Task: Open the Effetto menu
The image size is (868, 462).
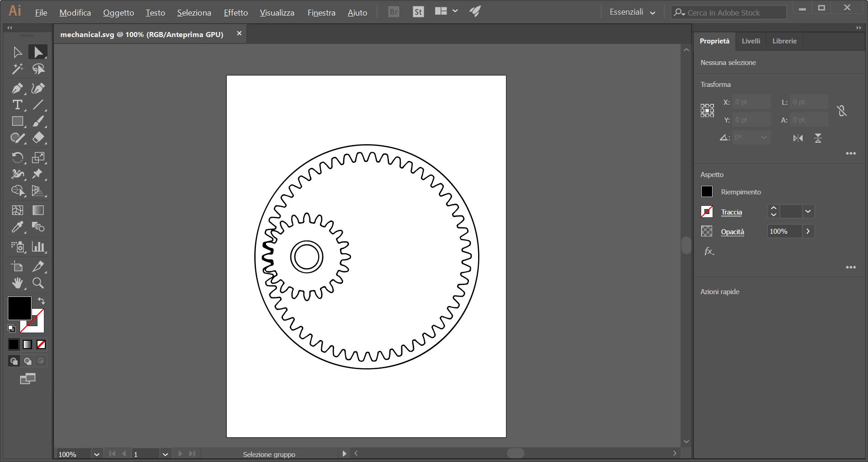Action: click(236, 13)
